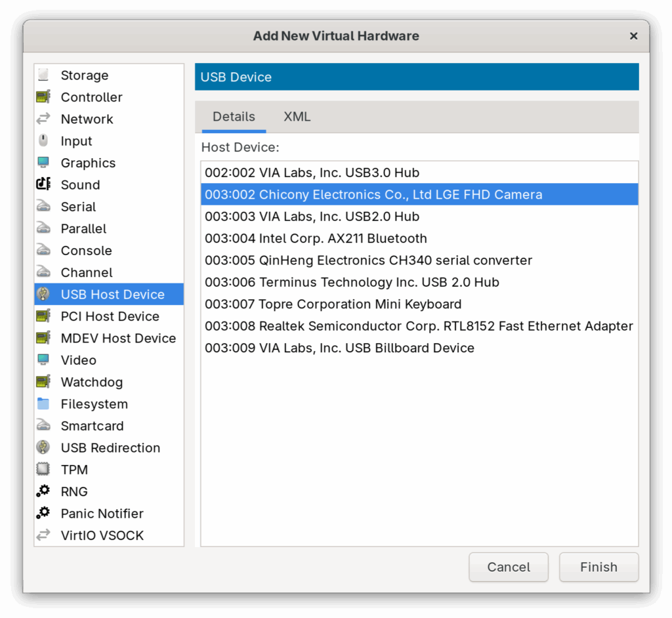Click the USB Redirection icon
Image resolution: width=672 pixels, height=618 pixels.
pos(43,447)
